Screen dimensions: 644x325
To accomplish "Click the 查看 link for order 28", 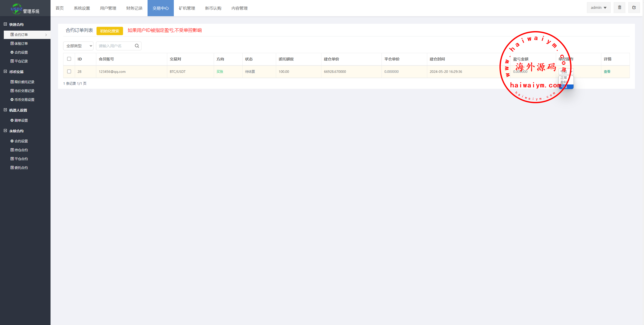I will click(607, 72).
